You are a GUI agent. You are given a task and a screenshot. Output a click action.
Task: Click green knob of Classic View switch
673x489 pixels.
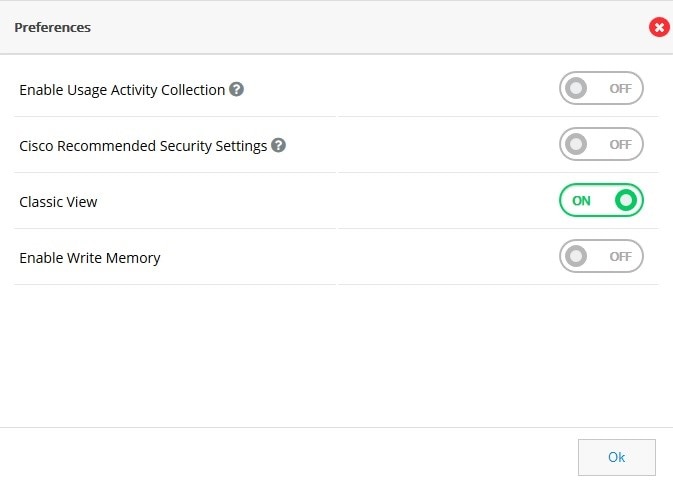(625, 200)
